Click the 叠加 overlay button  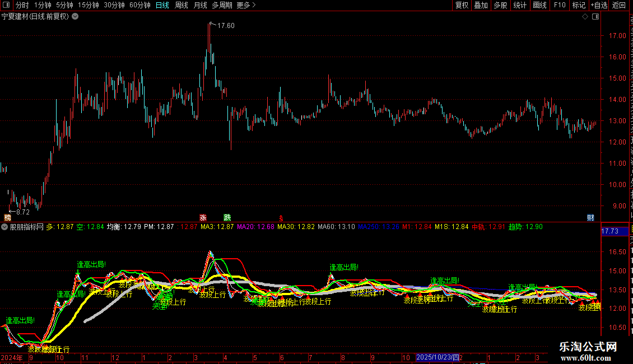point(481,5)
